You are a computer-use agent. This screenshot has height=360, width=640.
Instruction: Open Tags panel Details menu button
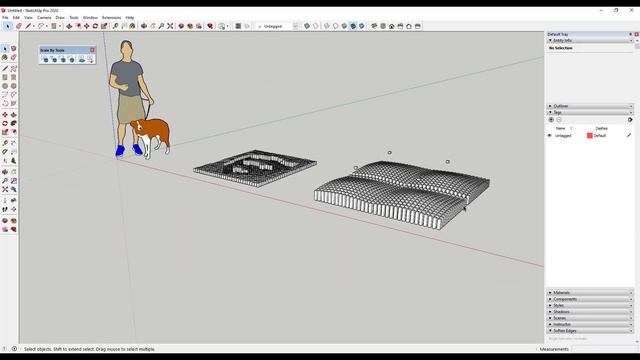[x=630, y=120]
